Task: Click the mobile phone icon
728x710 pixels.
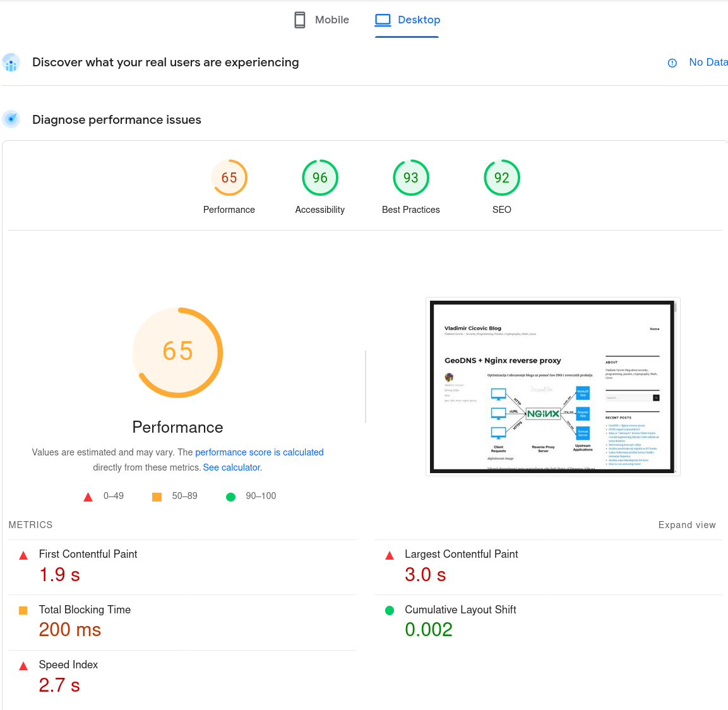Action: pos(300,20)
